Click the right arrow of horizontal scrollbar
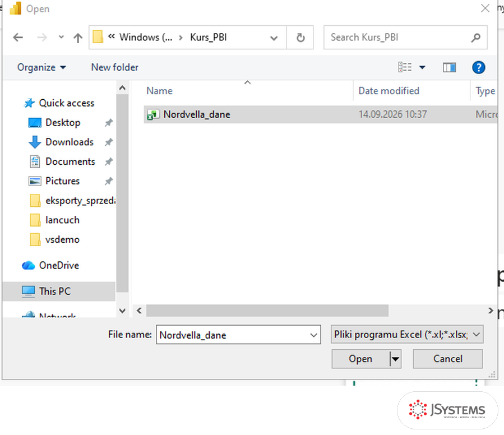 [491, 311]
